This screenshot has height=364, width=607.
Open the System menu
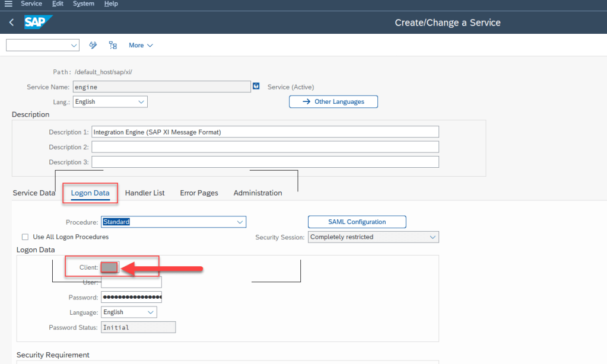coord(83,4)
